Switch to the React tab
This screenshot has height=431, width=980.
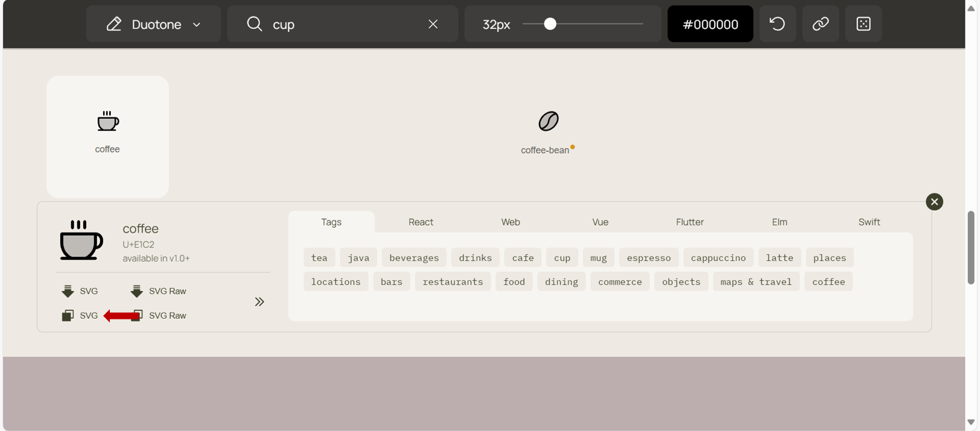coord(421,222)
